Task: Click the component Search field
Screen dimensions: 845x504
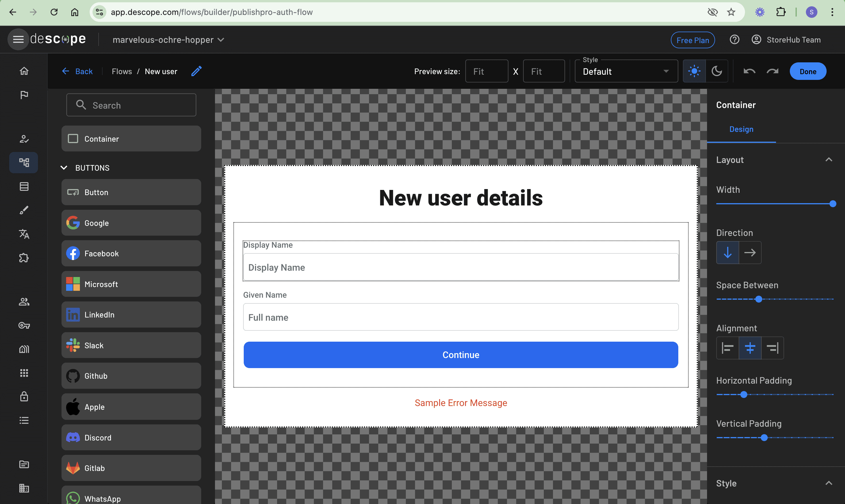Action: pos(131,105)
